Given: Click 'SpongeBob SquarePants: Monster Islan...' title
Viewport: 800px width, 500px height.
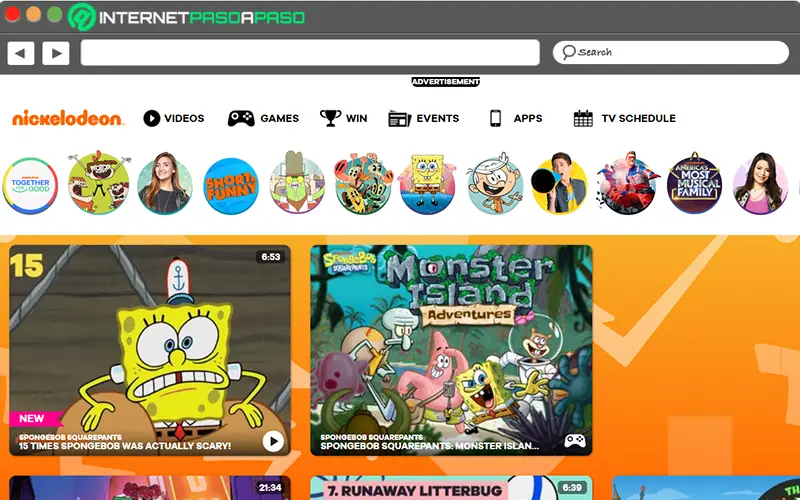Looking at the screenshot, I should [x=430, y=446].
